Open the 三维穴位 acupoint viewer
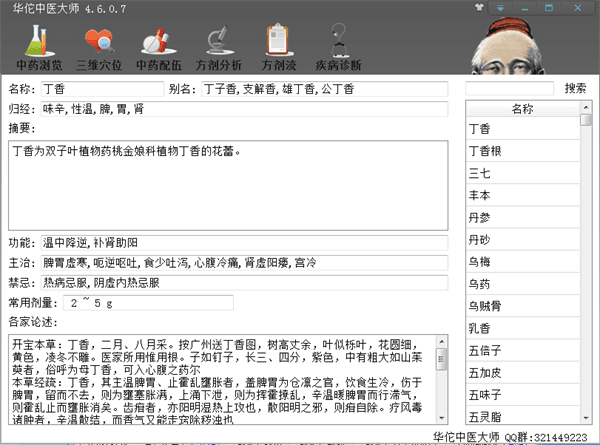600x445 pixels. tap(100, 50)
